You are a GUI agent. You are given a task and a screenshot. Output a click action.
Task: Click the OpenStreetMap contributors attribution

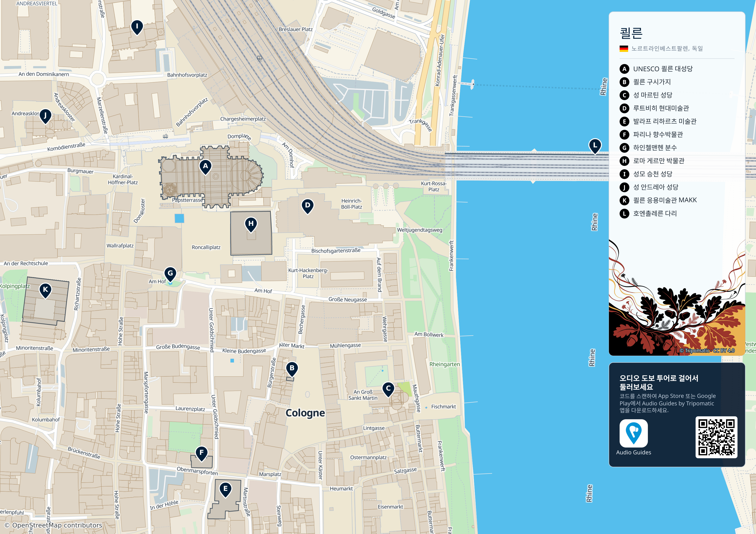pyautogui.click(x=53, y=525)
